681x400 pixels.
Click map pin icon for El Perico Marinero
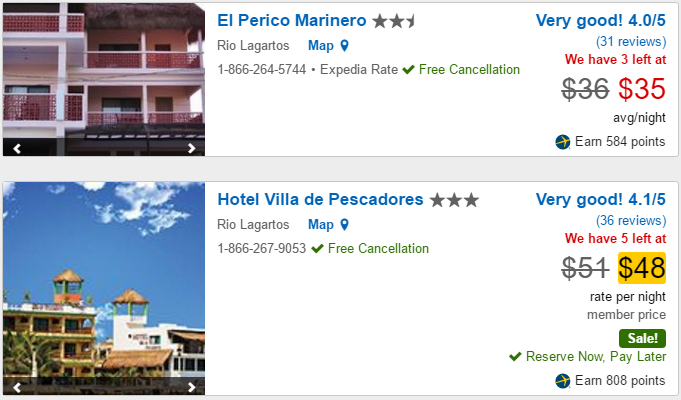345,46
